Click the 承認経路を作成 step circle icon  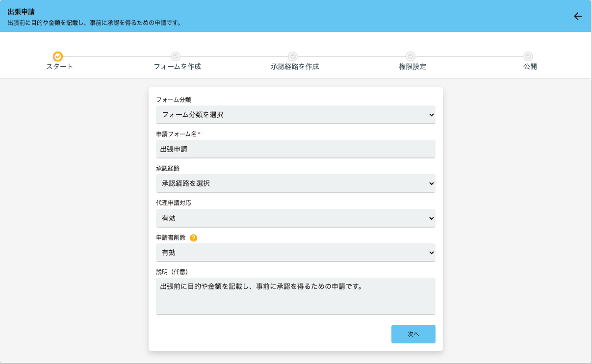point(293,56)
